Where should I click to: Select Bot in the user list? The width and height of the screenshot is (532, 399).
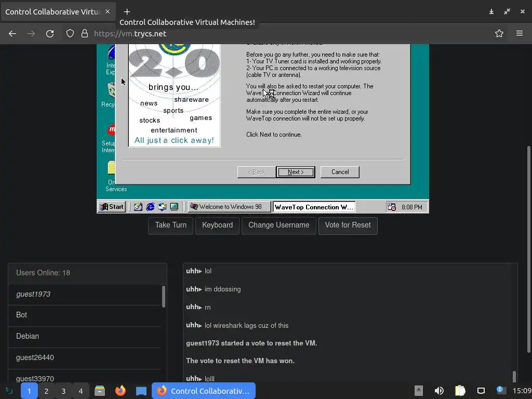click(x=85, y=315)
